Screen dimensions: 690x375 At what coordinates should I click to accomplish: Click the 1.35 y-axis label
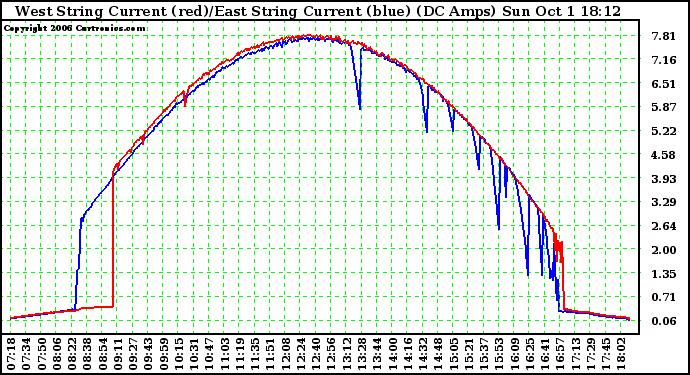click(x=664, y=274)
